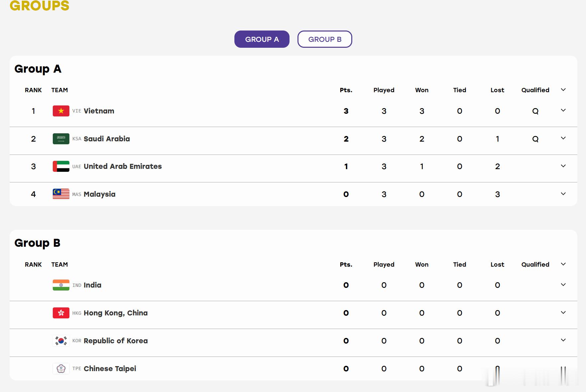Click the Q qualified mark for Vietnam

535,111
